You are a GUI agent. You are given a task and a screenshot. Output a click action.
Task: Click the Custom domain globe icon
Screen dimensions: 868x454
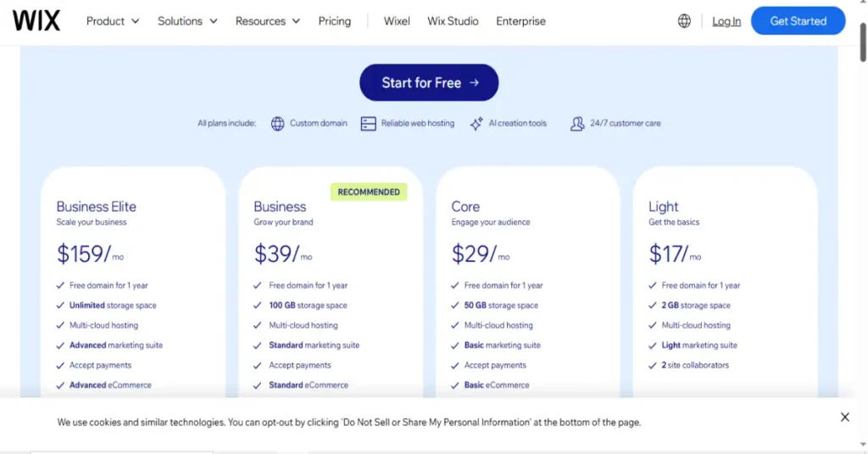pos(277,124)
